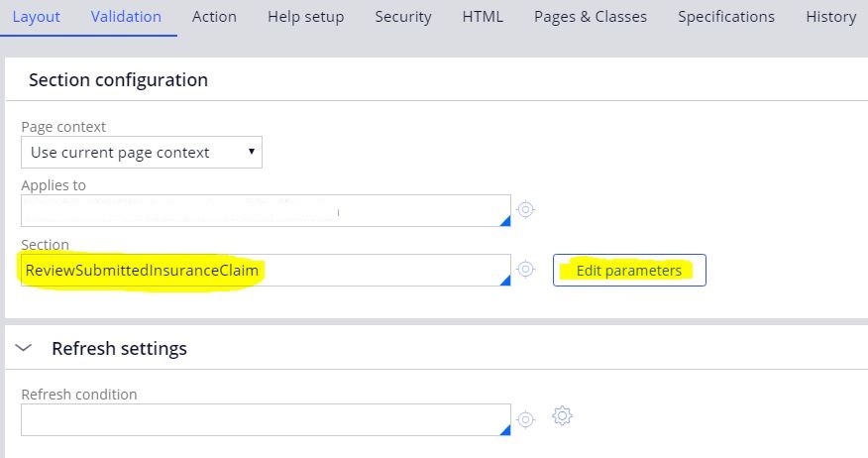Click the Edit parameters button
The image size is (868, 458).
click(x=629, y=271)
